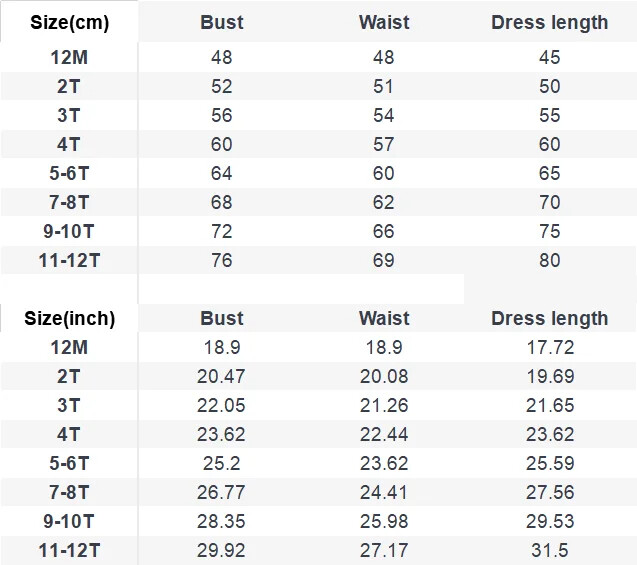Viewport: 637px width, 565px height.
Task: Select bust value 20.47 inches
Action: [x=221, y=376]
